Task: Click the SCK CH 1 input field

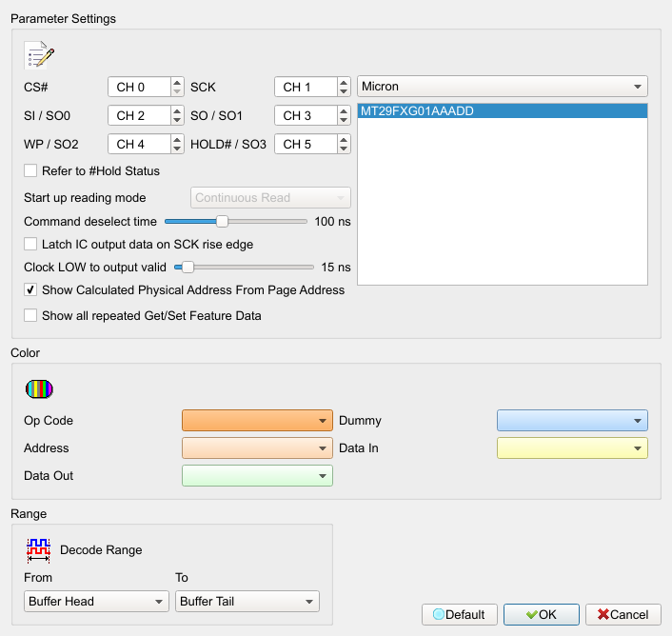Action: [306, 87]
